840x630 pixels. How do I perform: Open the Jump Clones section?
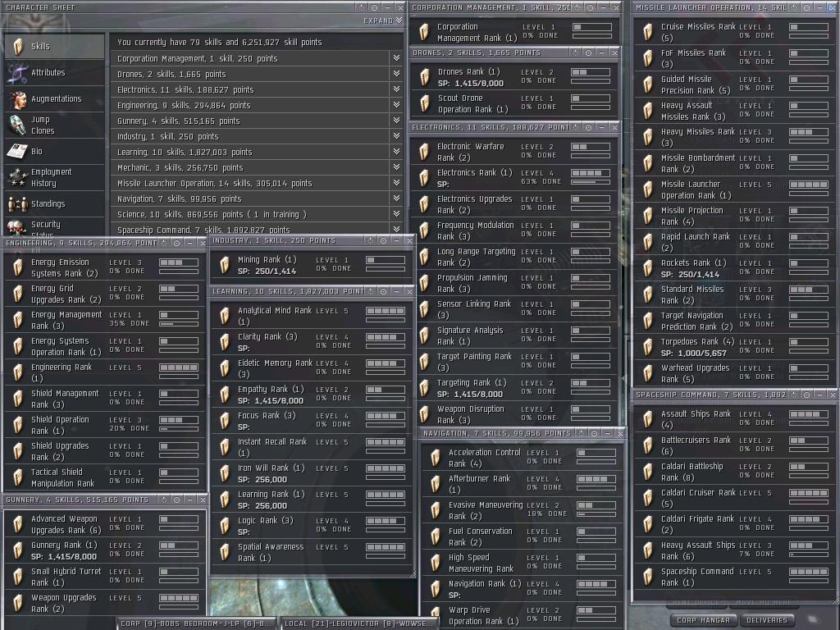(54, 125)
